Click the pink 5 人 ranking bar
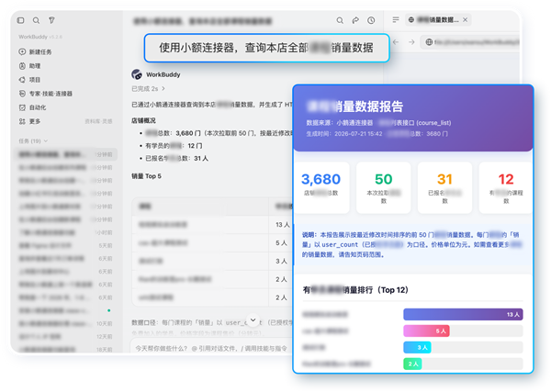 426,330
